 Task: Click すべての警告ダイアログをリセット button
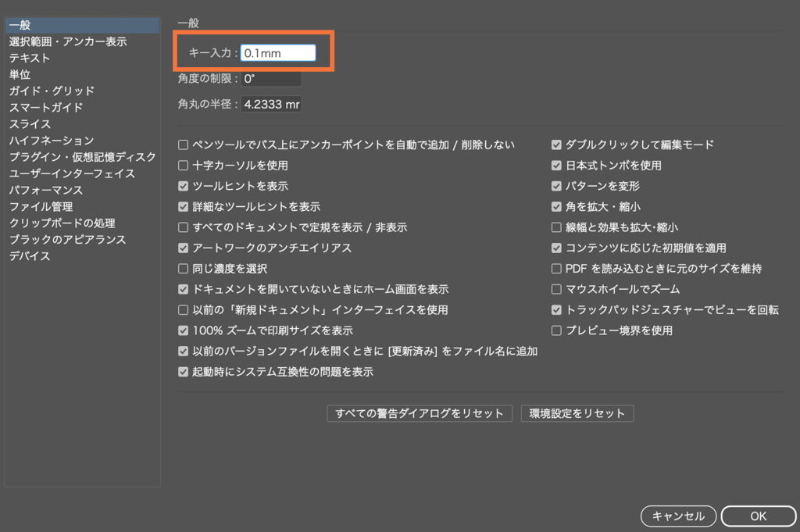point(419,413)
